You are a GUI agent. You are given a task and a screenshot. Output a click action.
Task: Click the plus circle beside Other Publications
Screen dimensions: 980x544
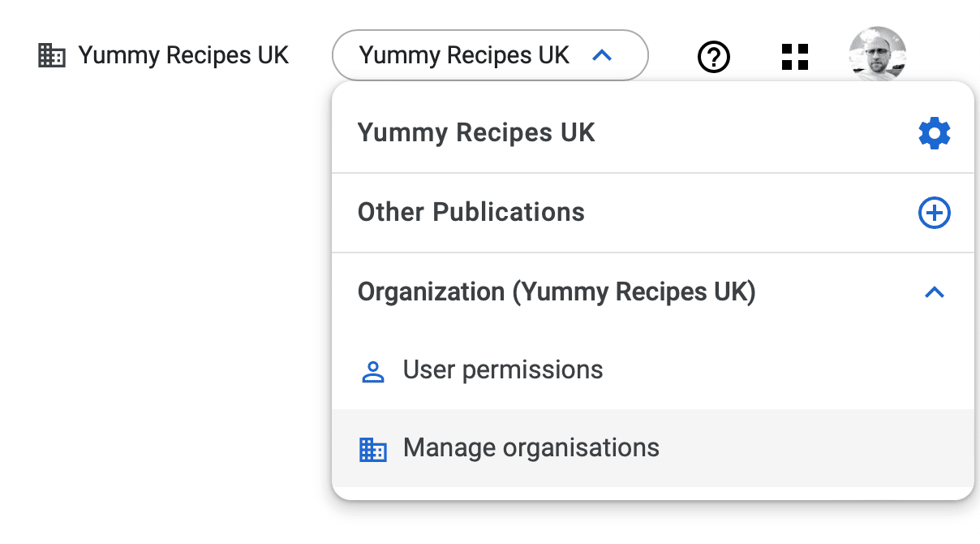[x=934, y=213]
